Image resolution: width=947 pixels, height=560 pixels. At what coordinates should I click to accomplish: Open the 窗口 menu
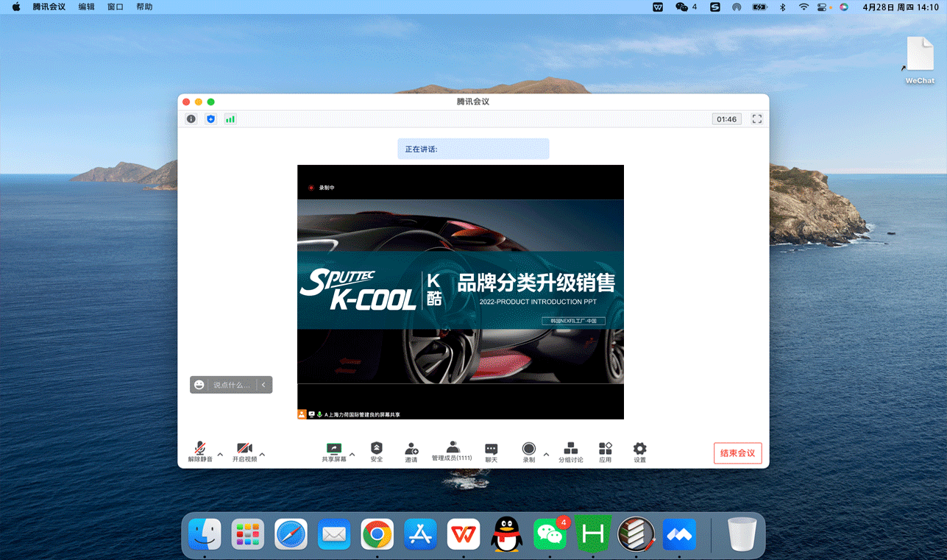click(x=116, y=7)
